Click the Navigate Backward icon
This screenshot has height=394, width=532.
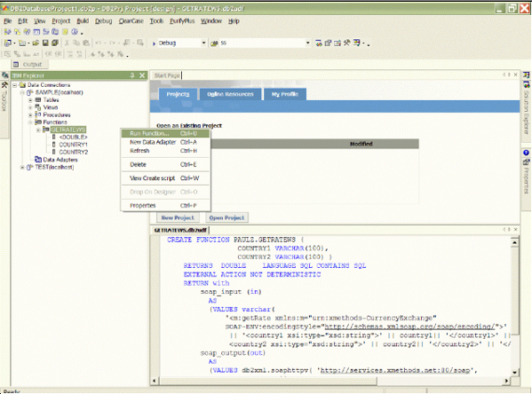pyautogui.click(x=126, y=43)
